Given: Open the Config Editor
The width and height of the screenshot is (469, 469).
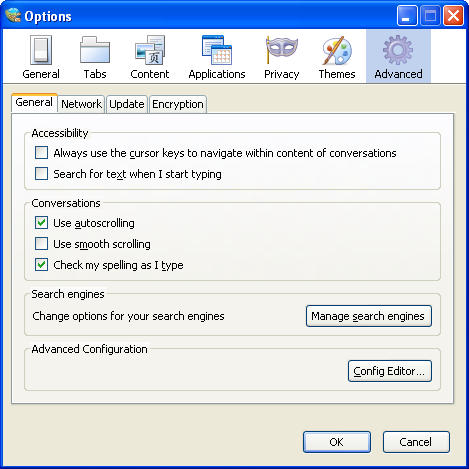Looking at the screenshot, I should 390,371.
